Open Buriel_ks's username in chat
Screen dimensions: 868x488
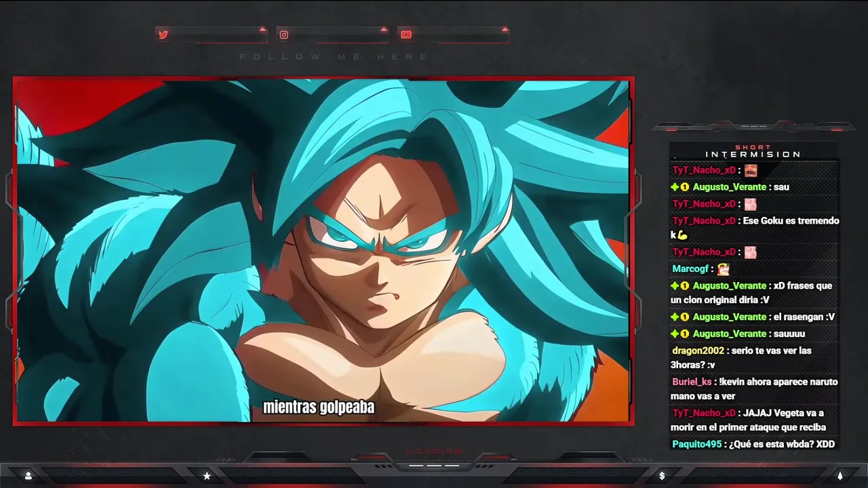click(692, 382)
